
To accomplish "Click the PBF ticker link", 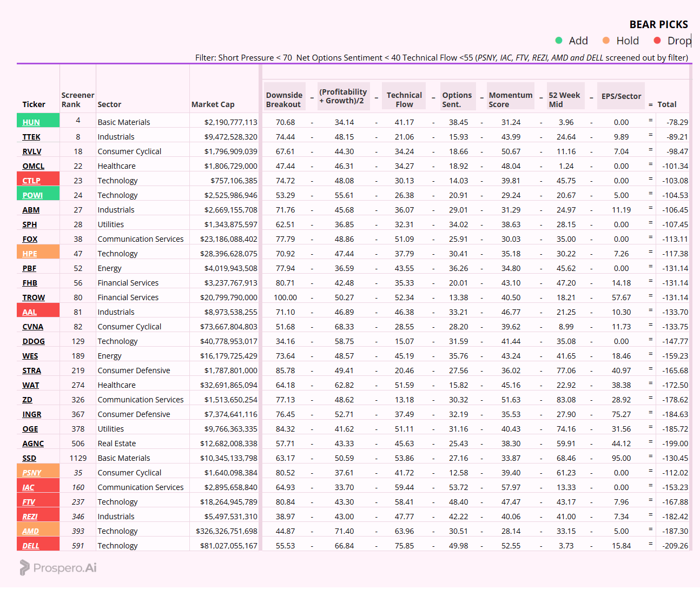I will [x=29, y=268].
